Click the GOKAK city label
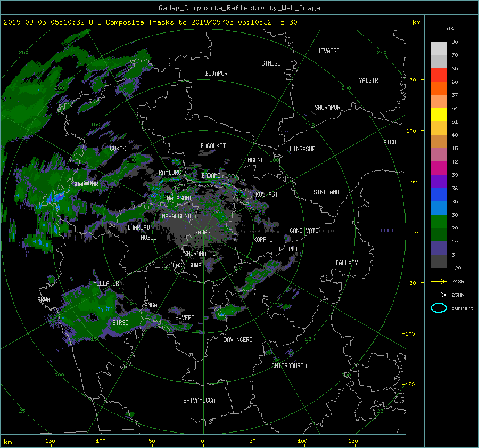This screenshot has width=479, height=448. [118, 149]
